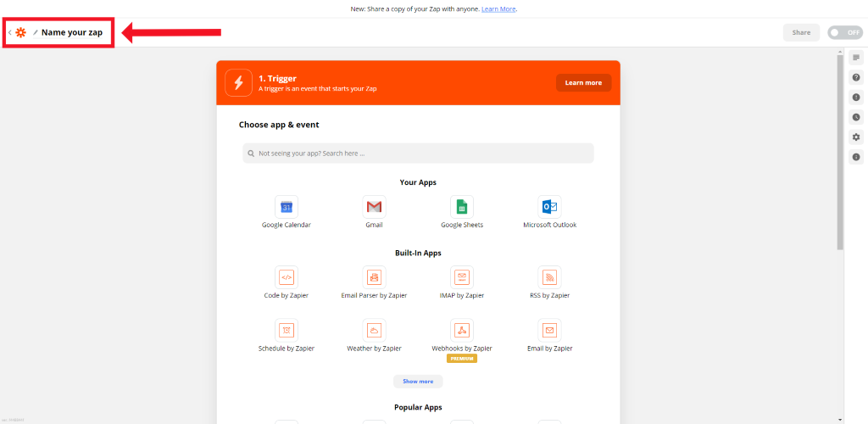The image size is (868, 424).
Task: Click the 'Popular Apps' heading
Action: pos(418,407)
